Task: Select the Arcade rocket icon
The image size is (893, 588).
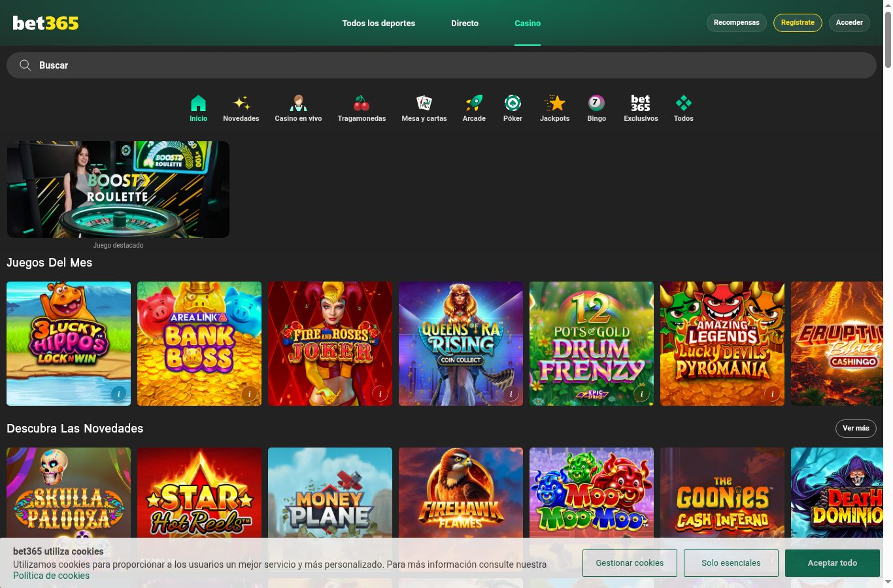Action: tap(474, 103)
